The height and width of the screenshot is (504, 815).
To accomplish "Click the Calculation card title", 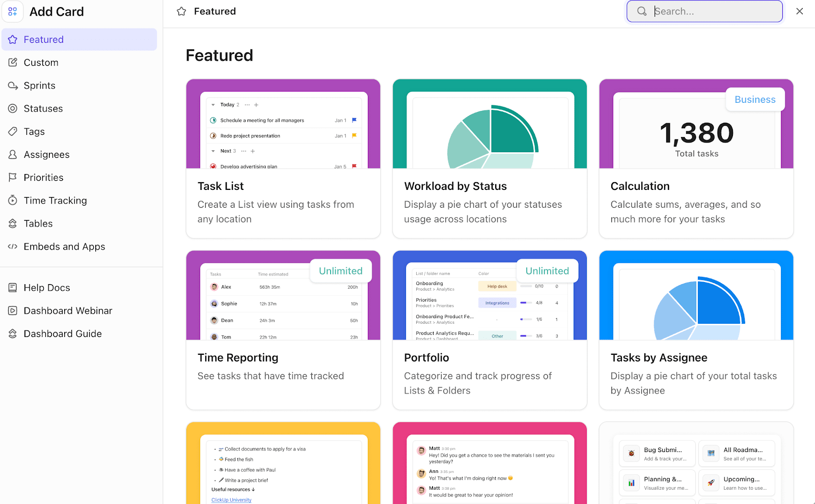I will coord(640,186).
